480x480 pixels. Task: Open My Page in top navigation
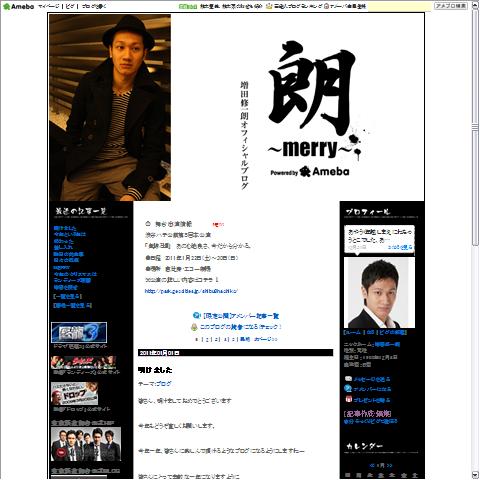point(49,6)
